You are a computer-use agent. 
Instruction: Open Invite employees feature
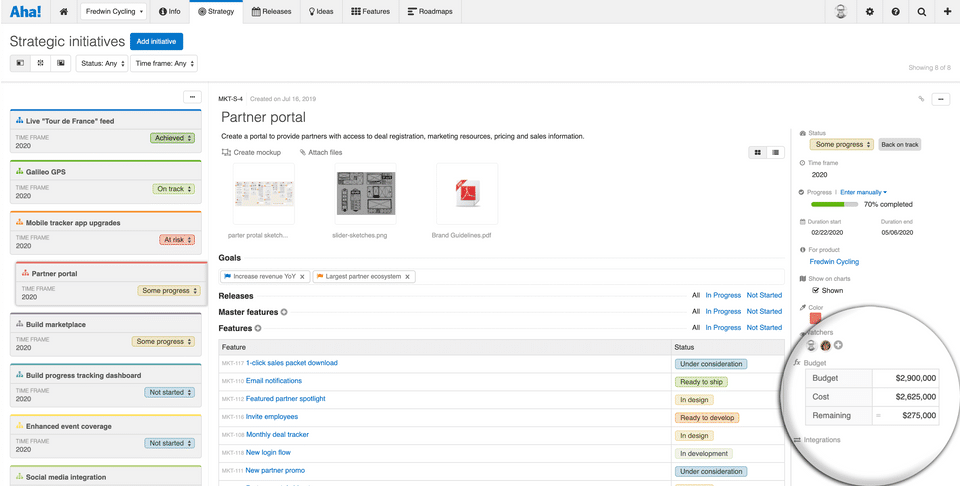(272, 417)
